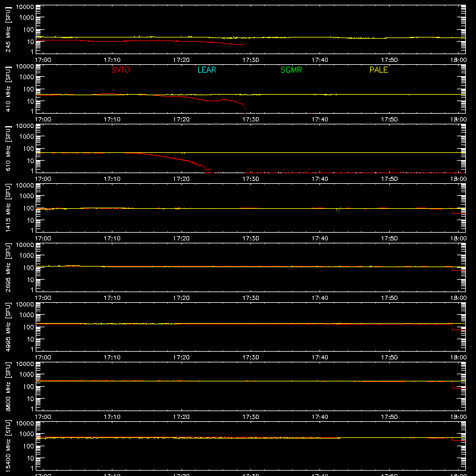Click the 10000 y-tick in the 15400 MHz panel
This screenshot has width=476, height=476.
(25, 424)
